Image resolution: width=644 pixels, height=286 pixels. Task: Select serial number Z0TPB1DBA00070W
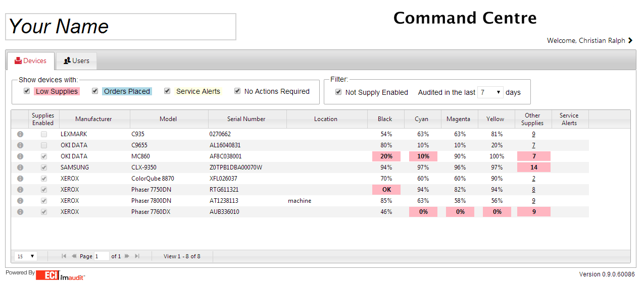(x=236, y=167)
